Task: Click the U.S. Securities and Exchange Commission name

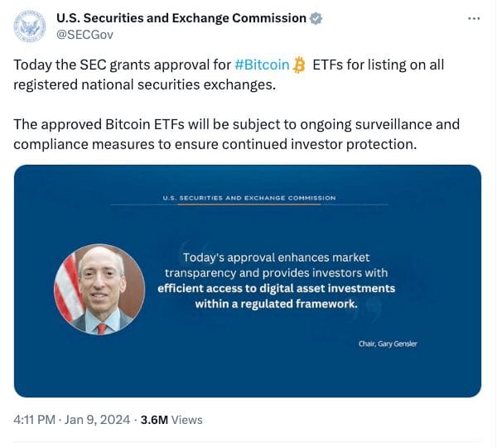Action: tap(180, 18)
